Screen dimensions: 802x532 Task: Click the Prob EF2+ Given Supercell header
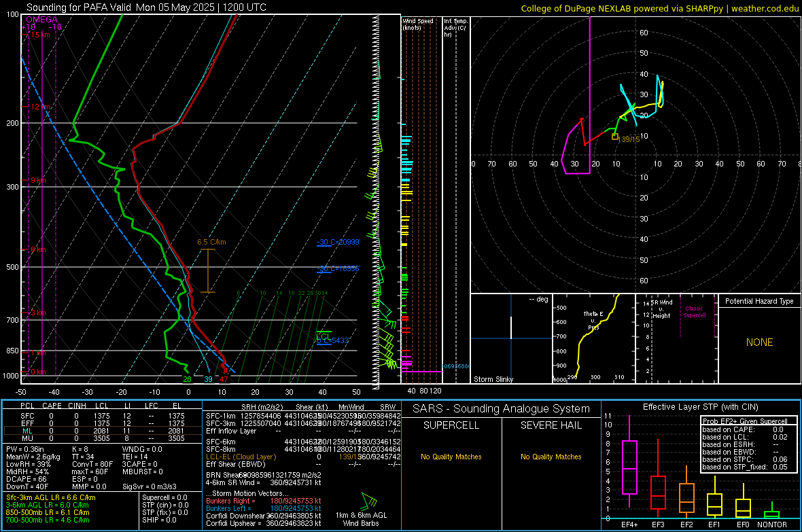pyautogui.click(x=745, y=421)
